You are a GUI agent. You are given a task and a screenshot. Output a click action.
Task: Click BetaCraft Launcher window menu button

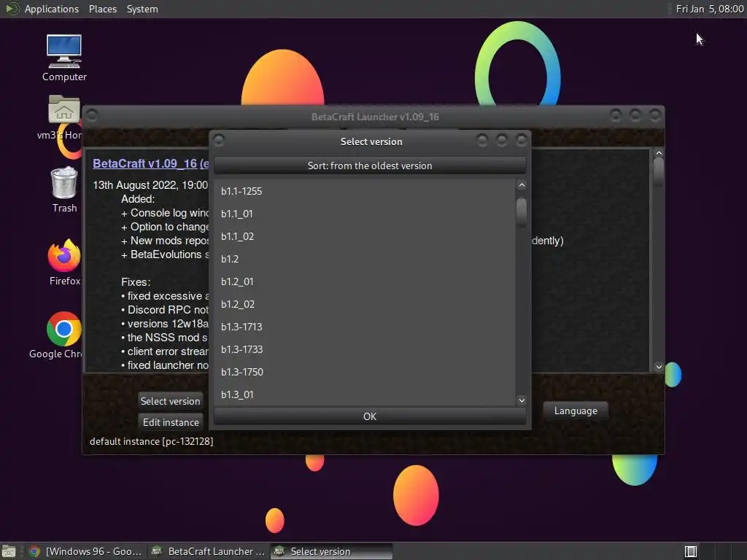tap(92, 115)
